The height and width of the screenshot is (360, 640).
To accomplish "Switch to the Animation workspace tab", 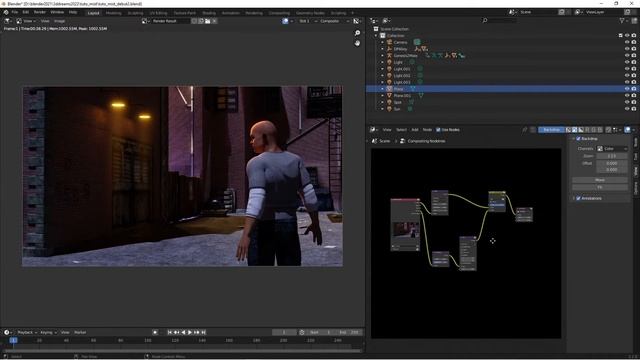I will pyautogui.click(x=231, y=13).
